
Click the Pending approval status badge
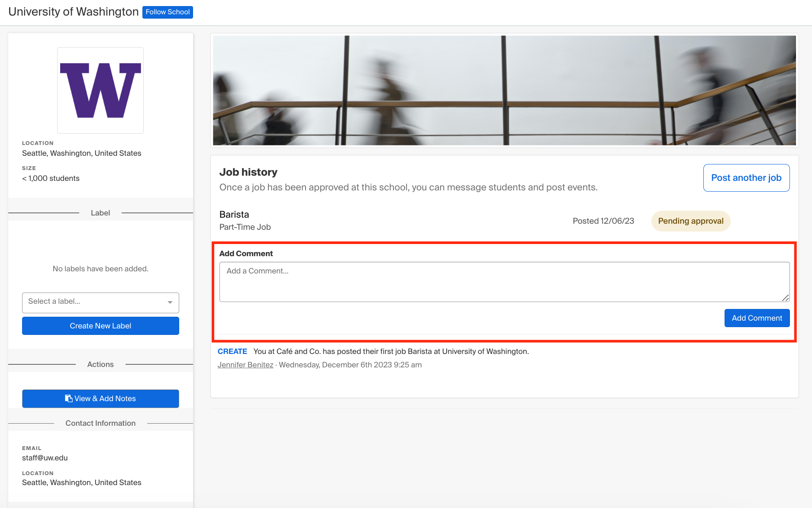click(x=691, y=221)
